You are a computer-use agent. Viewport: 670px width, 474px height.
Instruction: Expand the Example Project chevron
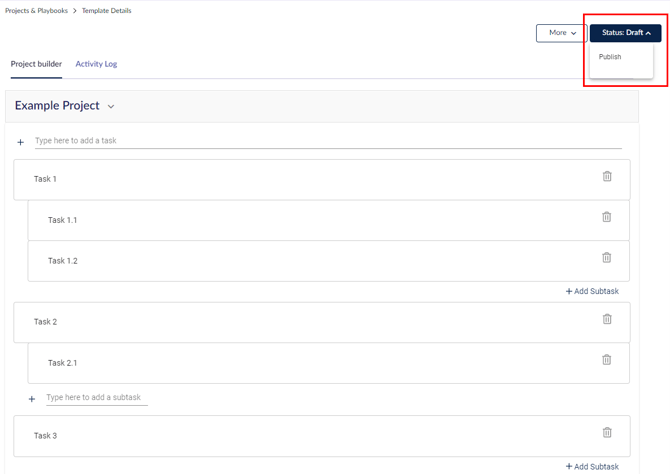pyautogui.click(x=111, y=107)
